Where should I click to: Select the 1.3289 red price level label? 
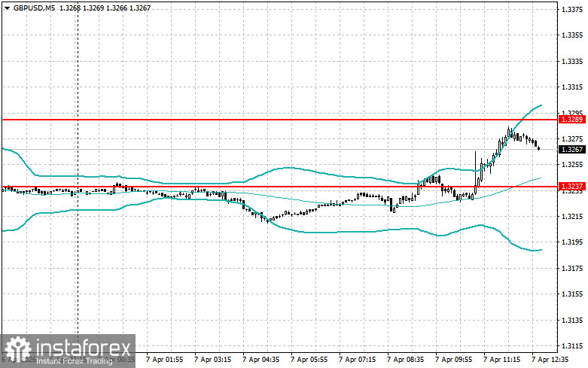click(572, 120)
